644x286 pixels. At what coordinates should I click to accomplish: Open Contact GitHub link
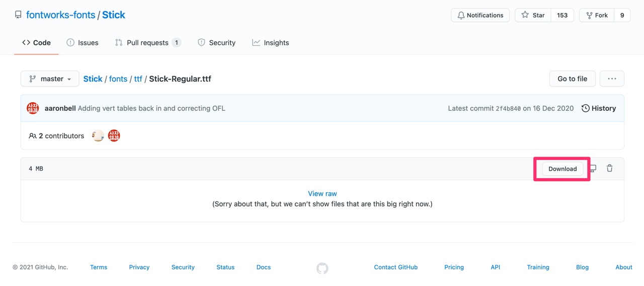click(396, 267)
